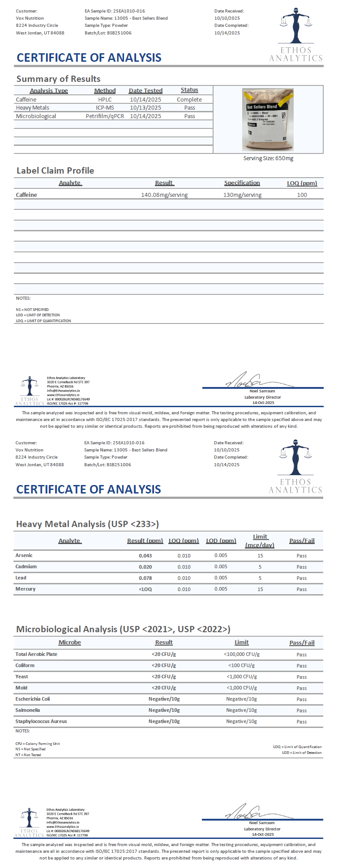Click the Best Sellers Blend product photo
Image resolution: width=338 pixels, height=868 pixels.
pos(268,119)
